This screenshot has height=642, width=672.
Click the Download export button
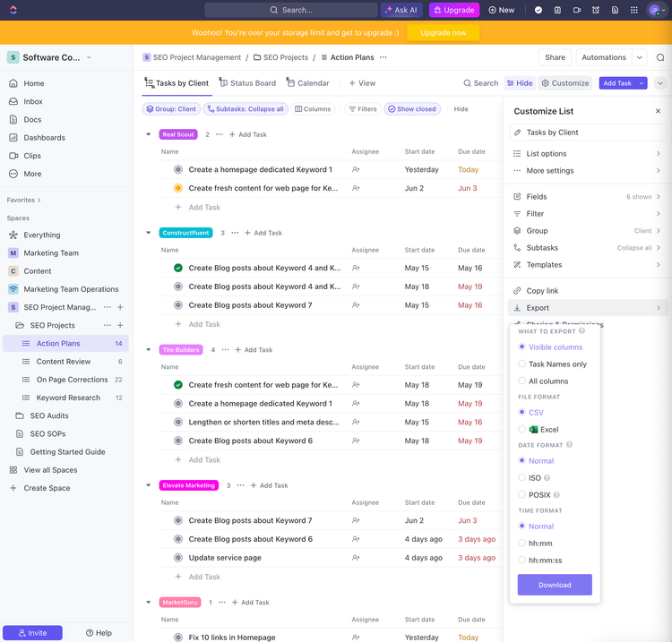click(555, 585)
